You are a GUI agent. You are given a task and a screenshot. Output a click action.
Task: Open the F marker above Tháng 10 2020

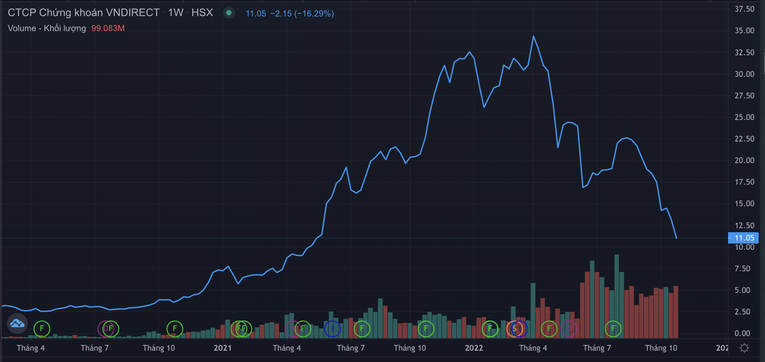tap(174, 329)
